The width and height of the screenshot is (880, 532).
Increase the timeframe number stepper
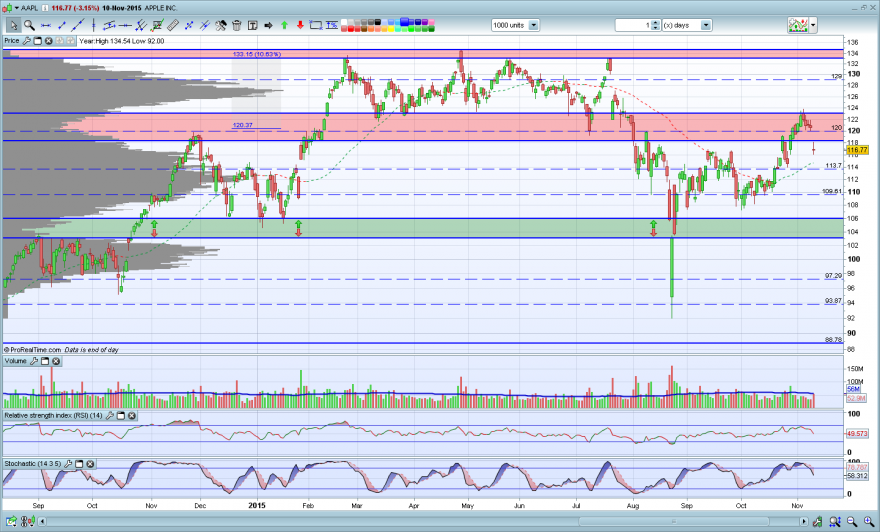point(655,22)
